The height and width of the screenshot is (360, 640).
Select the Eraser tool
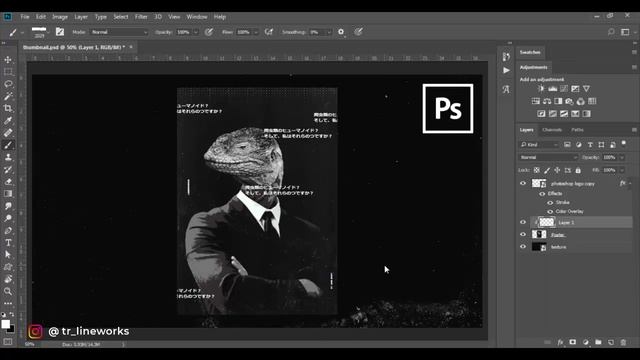[8, 182]
